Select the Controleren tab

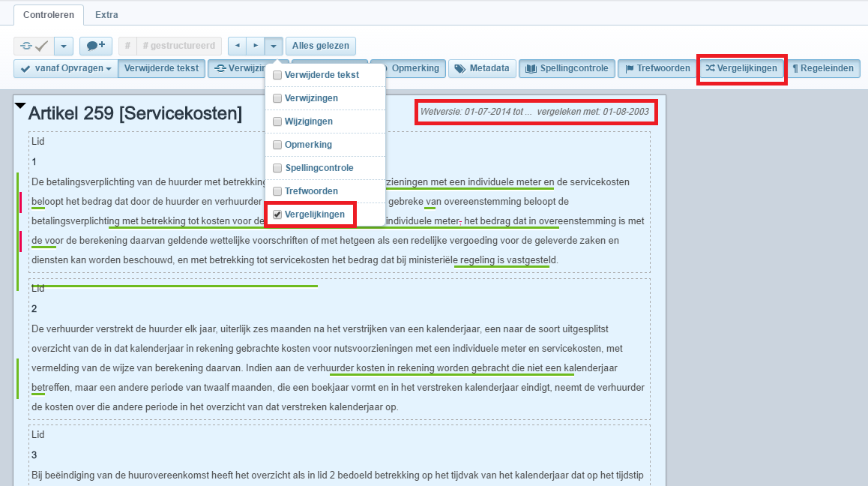(48, 14)
